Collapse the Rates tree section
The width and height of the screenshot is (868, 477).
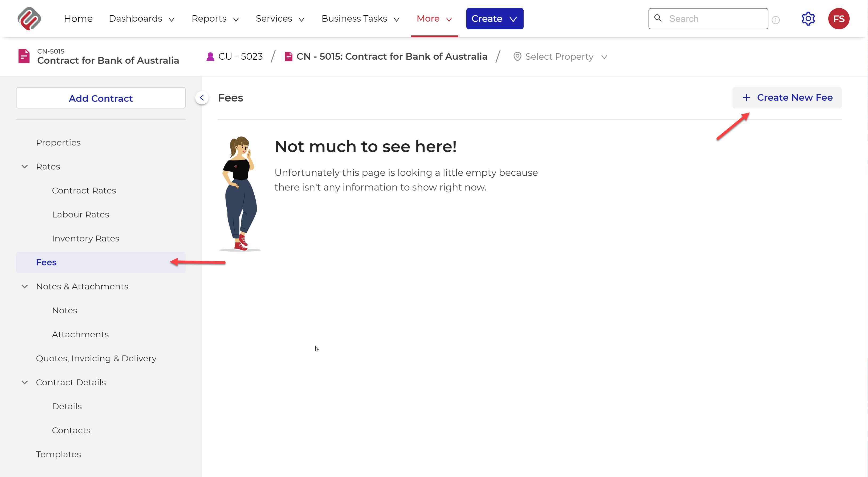25,167
